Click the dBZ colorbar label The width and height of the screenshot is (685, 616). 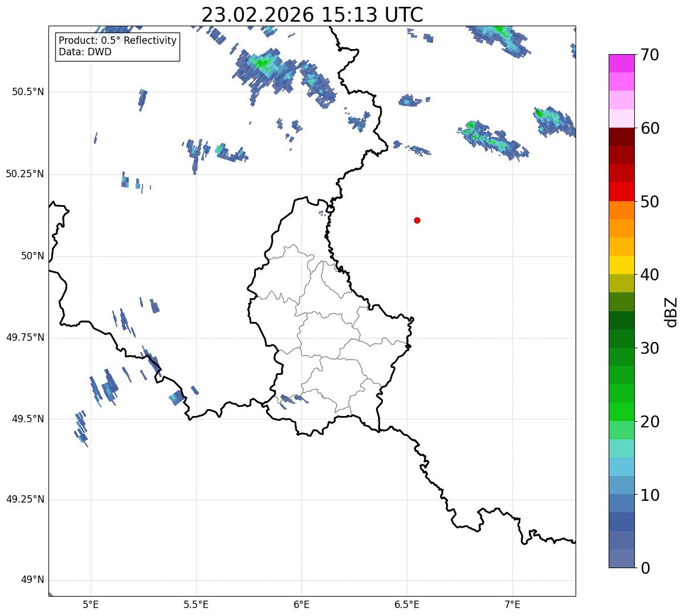671,312
